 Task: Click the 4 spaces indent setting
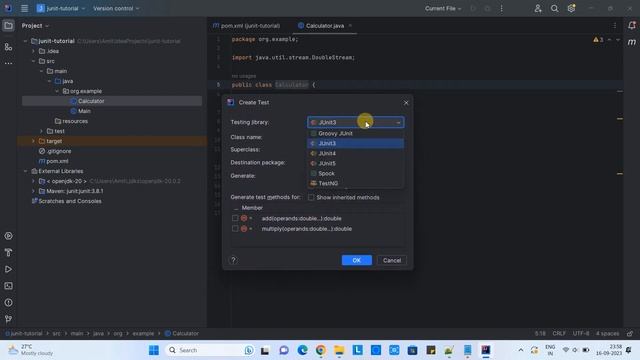point(607,333)
